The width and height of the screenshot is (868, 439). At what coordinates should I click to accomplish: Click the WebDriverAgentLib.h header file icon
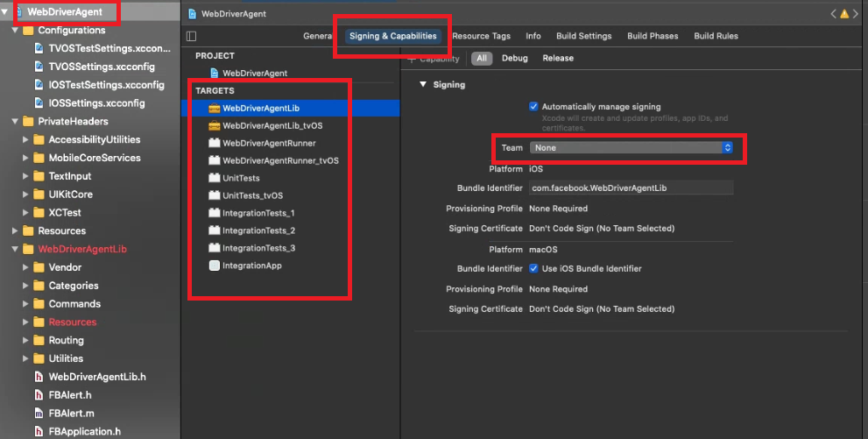point(39,377)
